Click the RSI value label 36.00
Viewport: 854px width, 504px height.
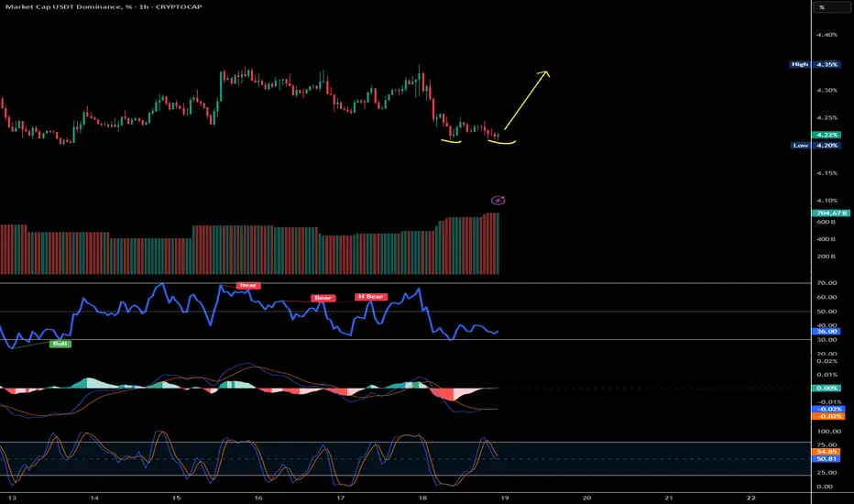coord(827,332)
